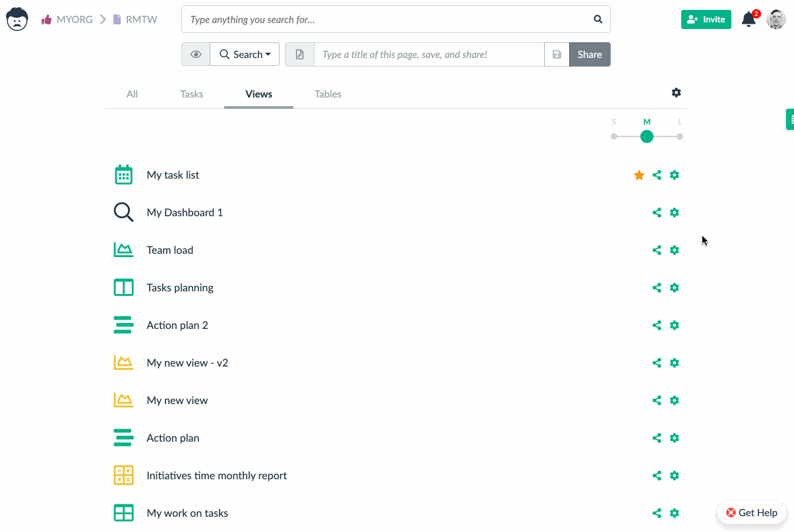Open the 'Team load' view
The width and height of the screenshot is (794, 532).
point(169,250)
